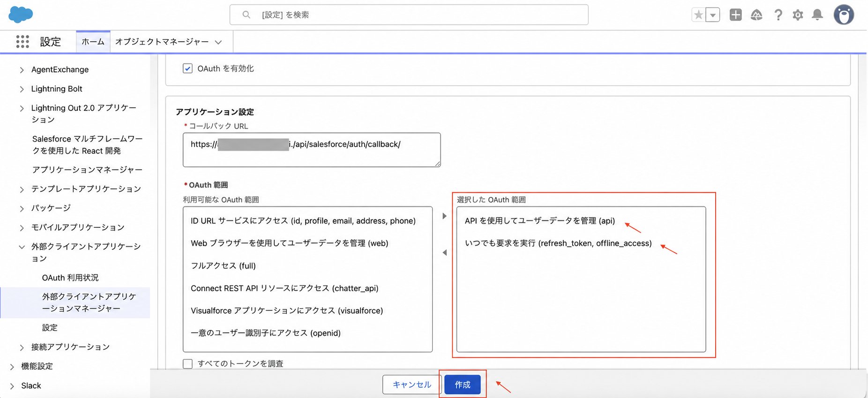Expand 接続アプリケーション tree node
868x398 pixels.
[22, 347]
